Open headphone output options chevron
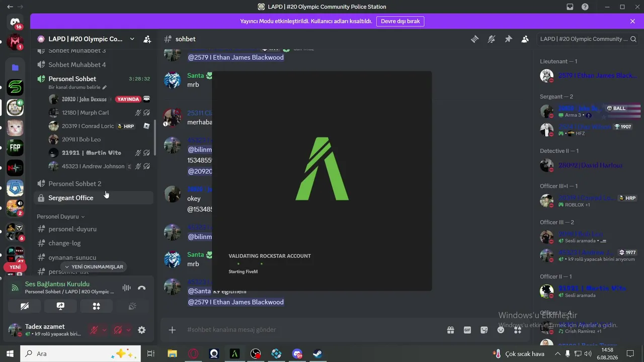Image resolution: width=644 pixels, height=362 pixels. pyautogui.click(x=129, y=330)
